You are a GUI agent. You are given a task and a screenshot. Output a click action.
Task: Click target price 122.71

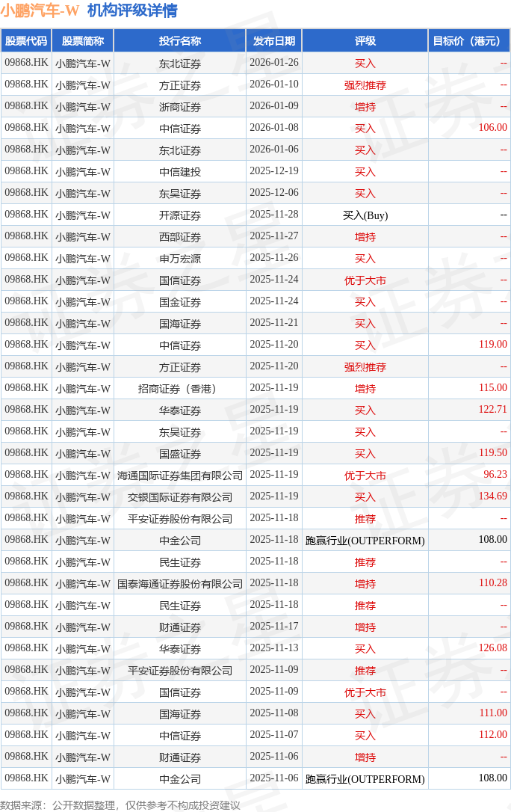[x=493, y=410]
